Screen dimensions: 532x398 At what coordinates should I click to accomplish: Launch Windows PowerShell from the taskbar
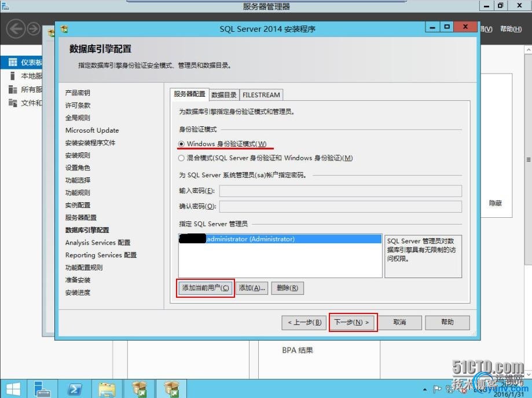(75, 389)
